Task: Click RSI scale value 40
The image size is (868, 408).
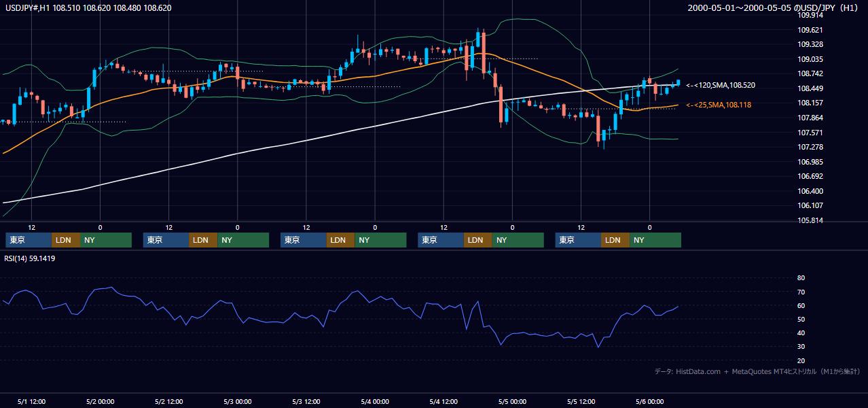Action: click(x=801, y=333)
